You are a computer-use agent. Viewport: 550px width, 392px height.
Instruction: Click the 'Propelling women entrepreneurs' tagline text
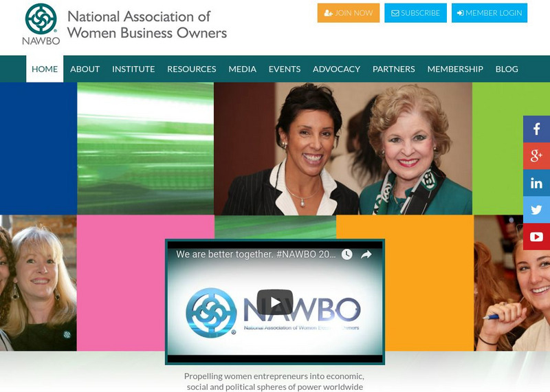click(274, 382)
